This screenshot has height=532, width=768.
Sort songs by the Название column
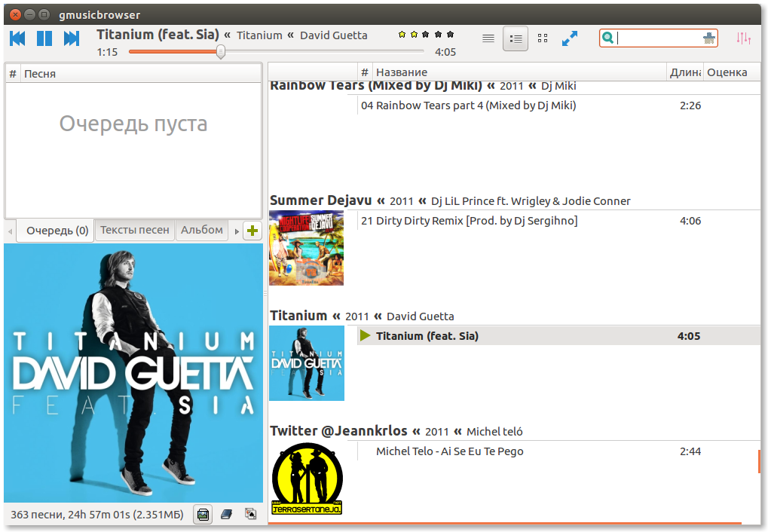519,72
